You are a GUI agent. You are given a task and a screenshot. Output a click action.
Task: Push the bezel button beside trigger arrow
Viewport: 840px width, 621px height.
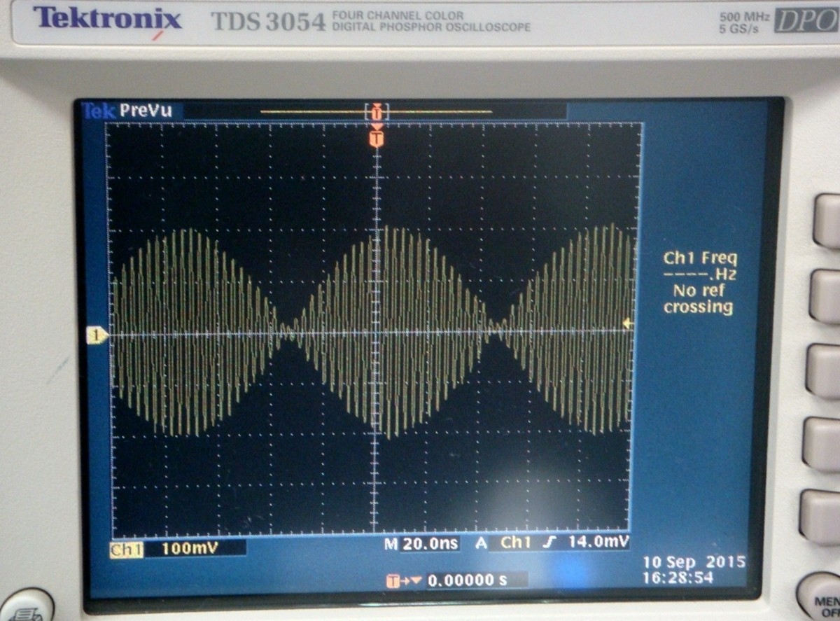tap(825, 370)
